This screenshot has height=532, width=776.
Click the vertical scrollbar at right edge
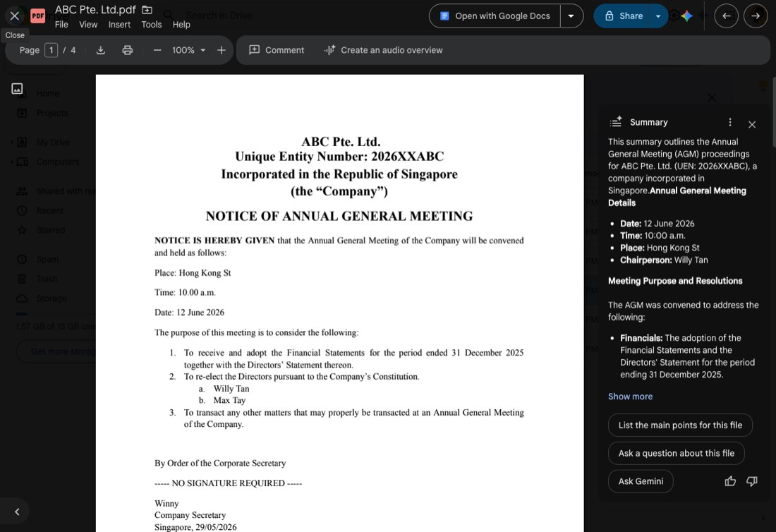773,112
